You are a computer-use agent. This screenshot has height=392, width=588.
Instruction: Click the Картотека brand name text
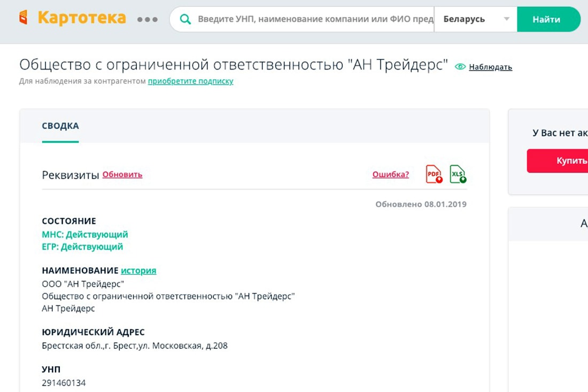point(82,18)
